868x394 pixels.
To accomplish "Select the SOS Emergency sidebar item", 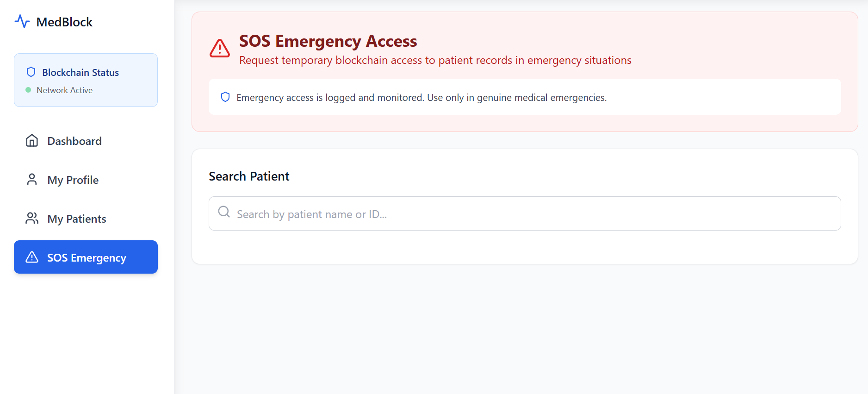I will coord(86,257).
